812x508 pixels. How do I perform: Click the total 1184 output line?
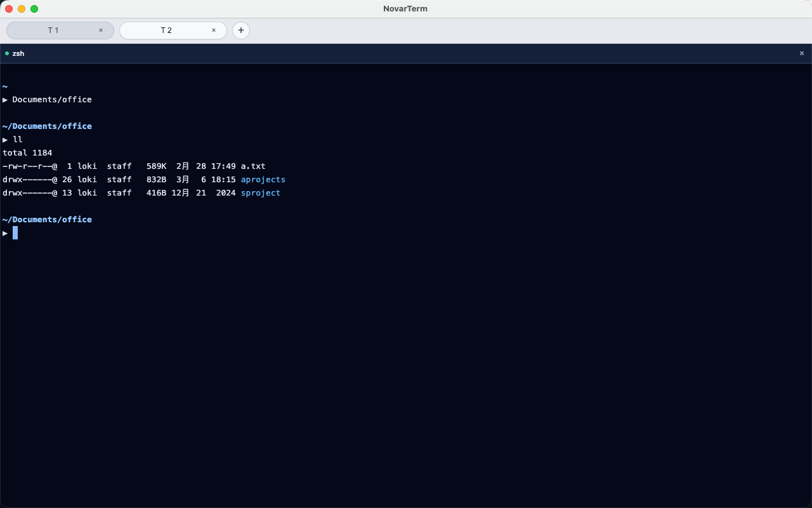tap(27, 153)
